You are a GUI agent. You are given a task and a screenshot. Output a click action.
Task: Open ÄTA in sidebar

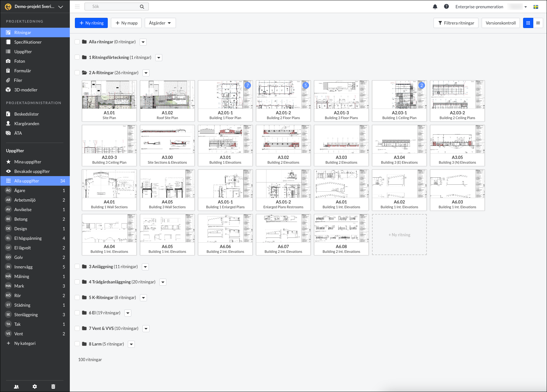point(35,133)
